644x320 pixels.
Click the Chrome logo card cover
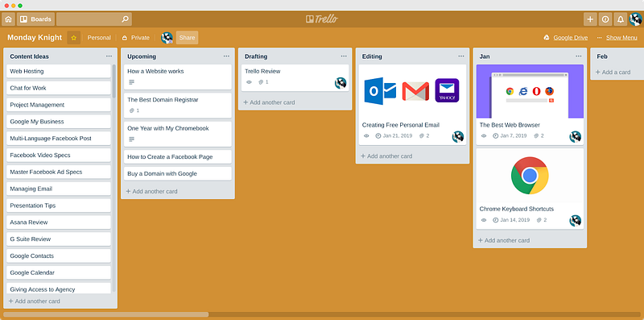point(530,176)
